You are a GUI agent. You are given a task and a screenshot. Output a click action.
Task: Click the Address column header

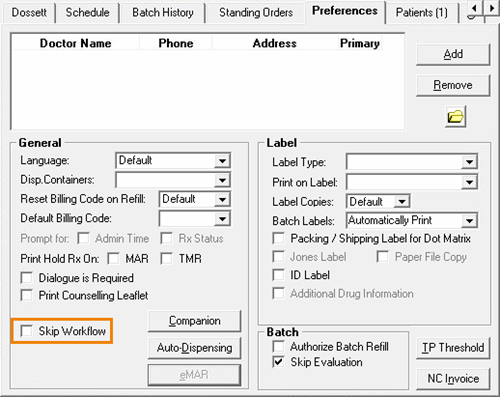[x=275, y=43]
